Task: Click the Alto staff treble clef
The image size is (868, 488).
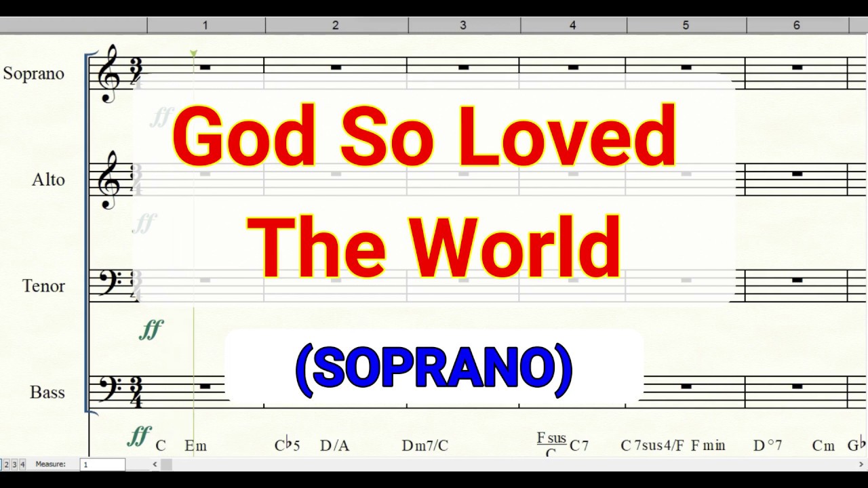Action: click(108, 180)
